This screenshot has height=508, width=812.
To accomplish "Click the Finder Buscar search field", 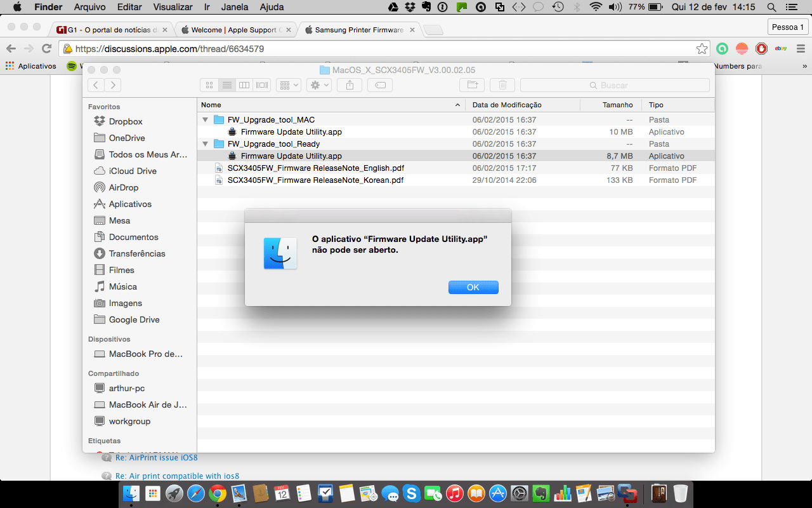I will 615,85.
